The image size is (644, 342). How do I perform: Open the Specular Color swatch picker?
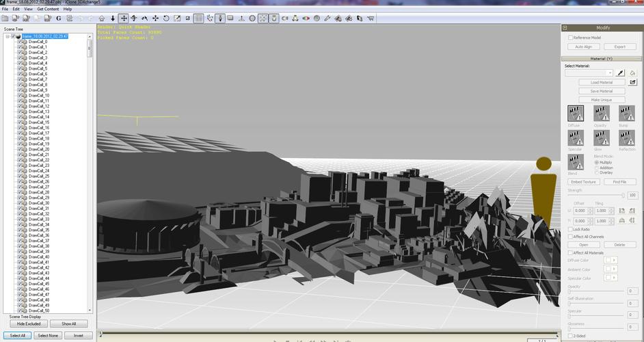[611, 278]
